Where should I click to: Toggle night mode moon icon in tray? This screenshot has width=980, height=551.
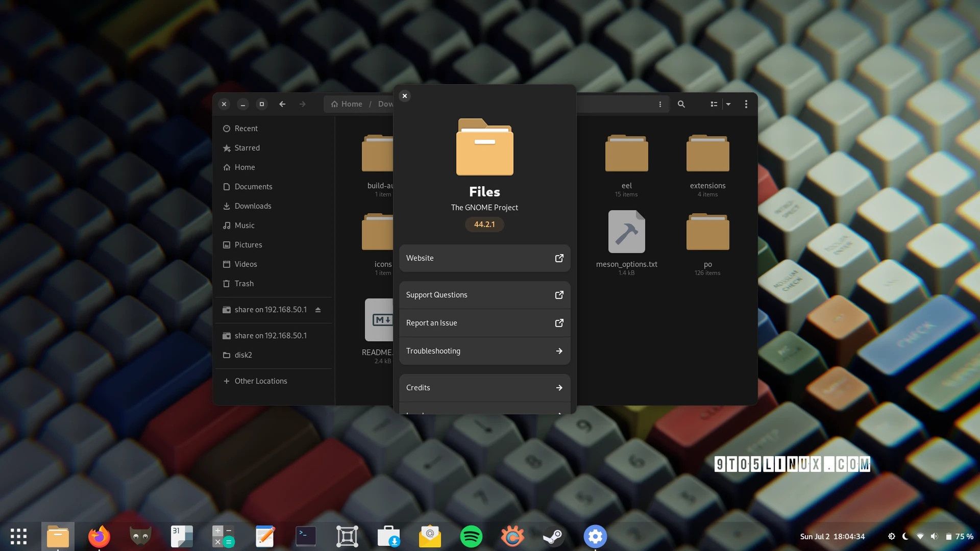[905, 536]
